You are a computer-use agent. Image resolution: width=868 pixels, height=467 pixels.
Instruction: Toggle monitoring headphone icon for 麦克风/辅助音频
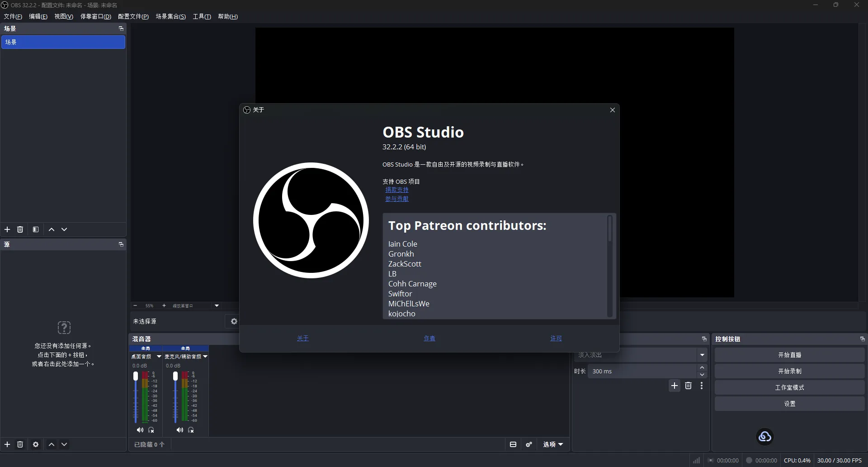click(x=191, y=430)
